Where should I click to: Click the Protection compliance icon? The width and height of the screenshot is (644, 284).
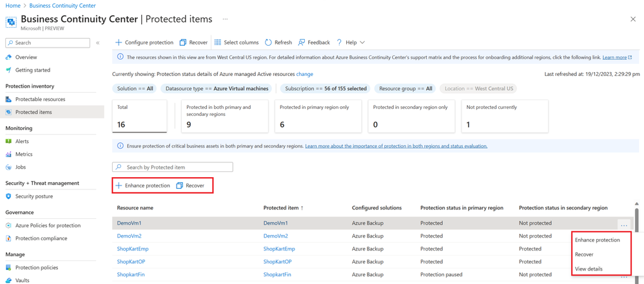click(8, 238)
